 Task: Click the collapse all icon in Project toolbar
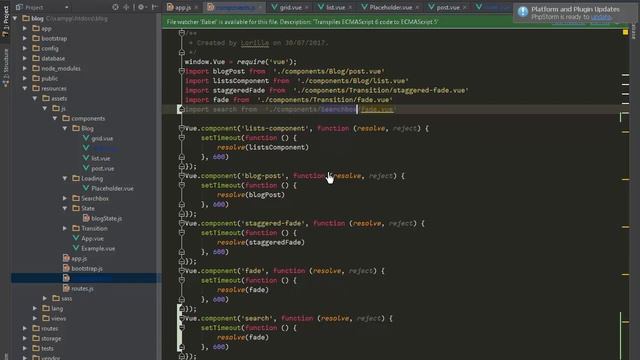[x=126, y=7]
